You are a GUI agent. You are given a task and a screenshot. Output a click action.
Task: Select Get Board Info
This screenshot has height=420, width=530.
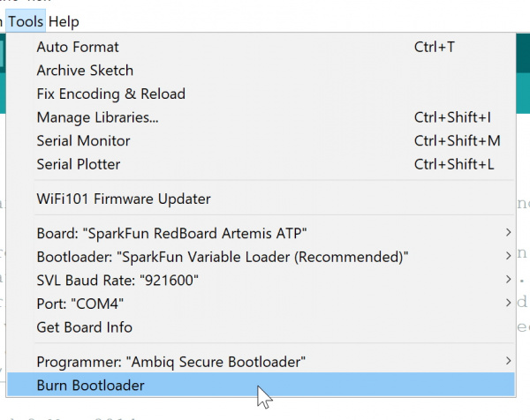click(x=261, y=327)
